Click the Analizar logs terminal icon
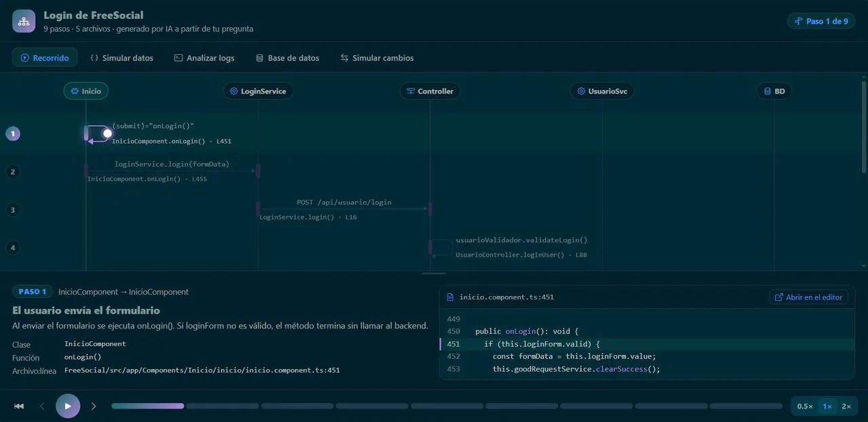 (178, 58)
